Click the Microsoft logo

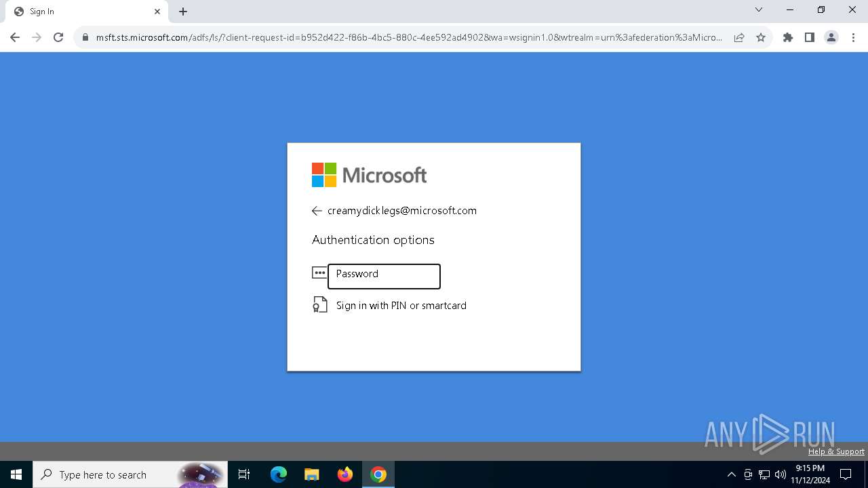[370, 175]
